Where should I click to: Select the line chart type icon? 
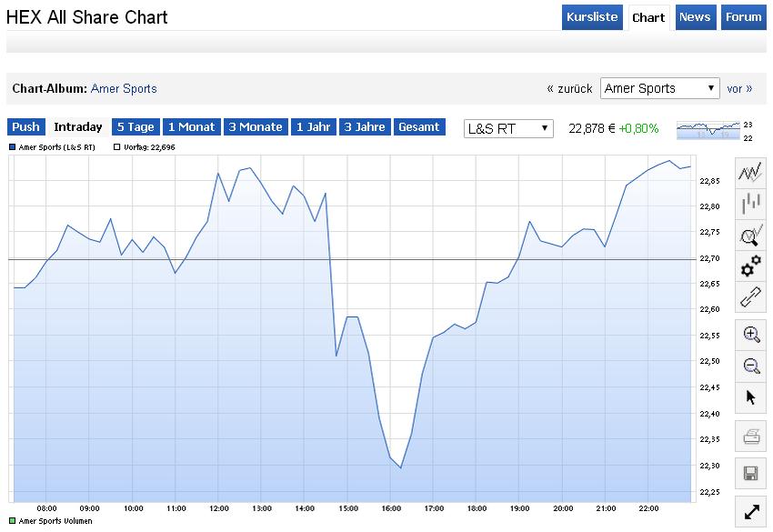tap(751, 173)
